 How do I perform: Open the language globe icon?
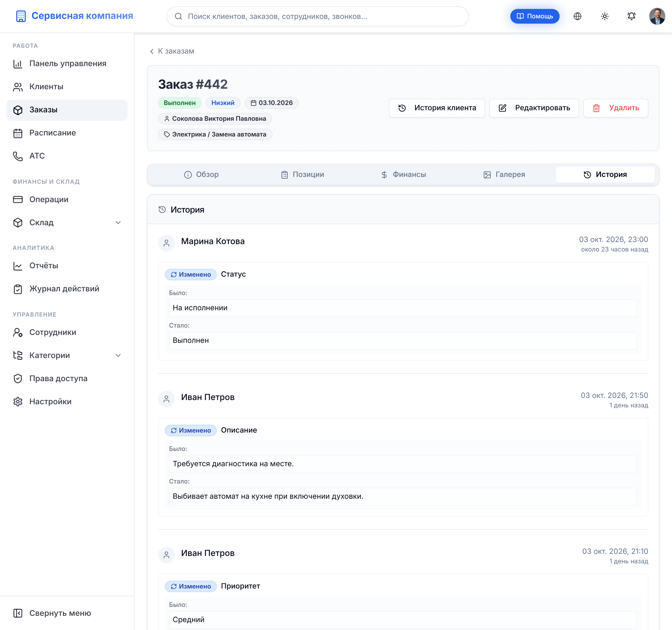click(x=577, y=16)
